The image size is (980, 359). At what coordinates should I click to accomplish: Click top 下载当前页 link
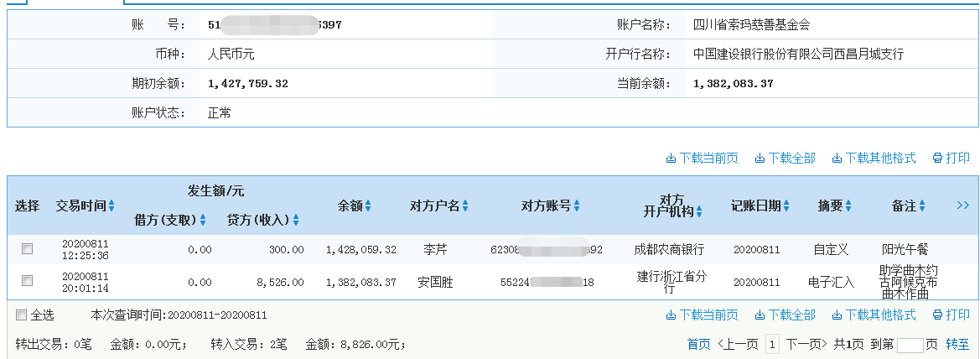click(x=702, y=159)
